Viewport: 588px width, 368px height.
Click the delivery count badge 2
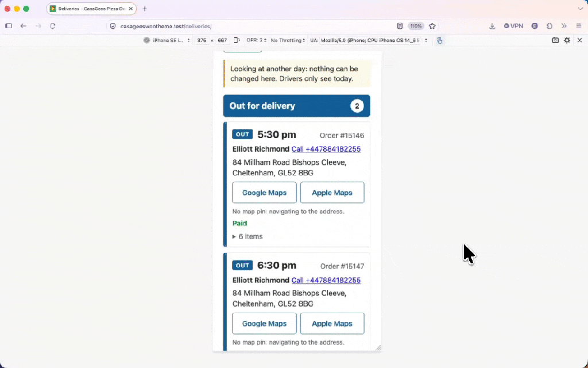[357, 106]
